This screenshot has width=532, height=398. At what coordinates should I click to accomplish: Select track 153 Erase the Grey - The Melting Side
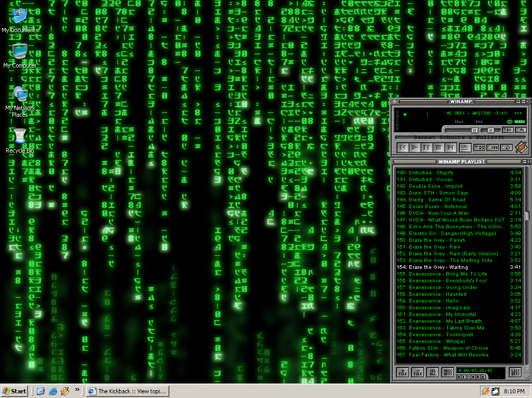coord(459,260)
